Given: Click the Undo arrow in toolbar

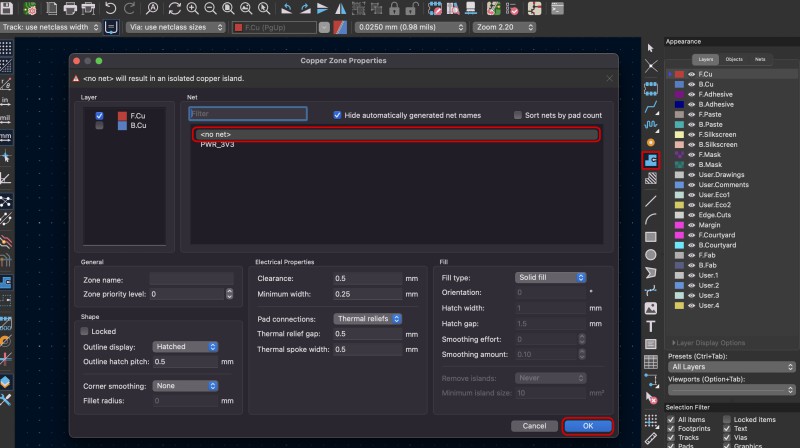Looking at the screenshot, I should click(110, 8).
